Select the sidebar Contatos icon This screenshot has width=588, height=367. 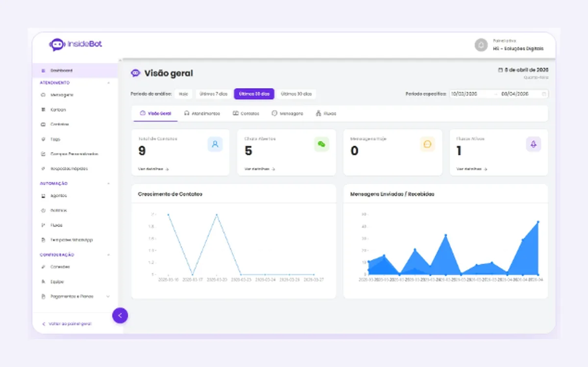point(43,125)
